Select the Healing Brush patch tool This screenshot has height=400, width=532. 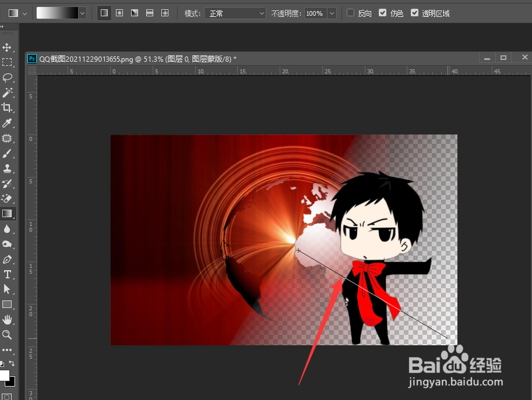click(x=7, y=139)
